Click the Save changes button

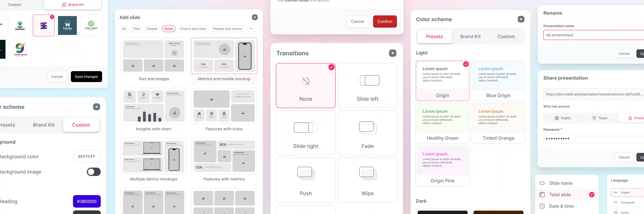pos(86,77)
